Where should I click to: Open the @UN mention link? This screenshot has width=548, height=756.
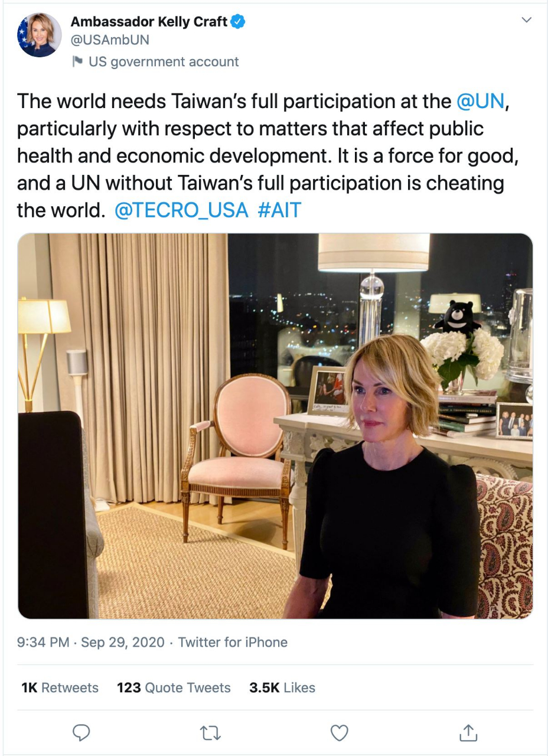(481, 101)
